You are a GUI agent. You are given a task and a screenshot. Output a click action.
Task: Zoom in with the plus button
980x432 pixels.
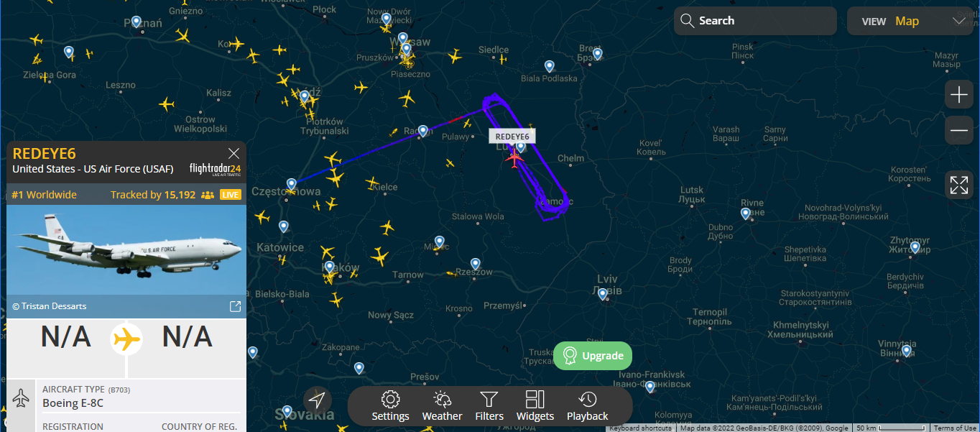959,94
